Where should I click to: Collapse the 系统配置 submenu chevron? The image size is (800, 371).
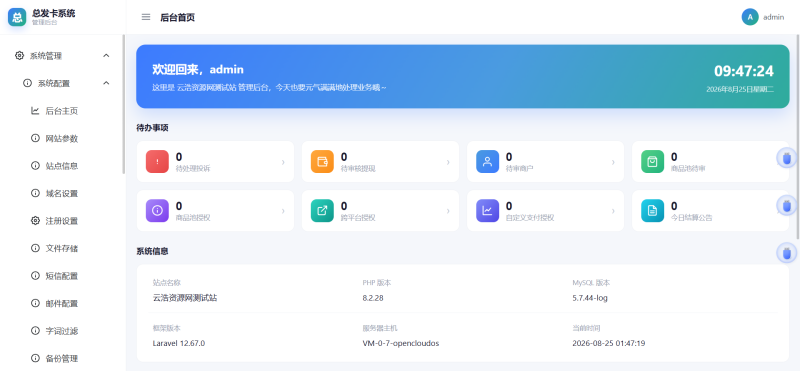106,83
